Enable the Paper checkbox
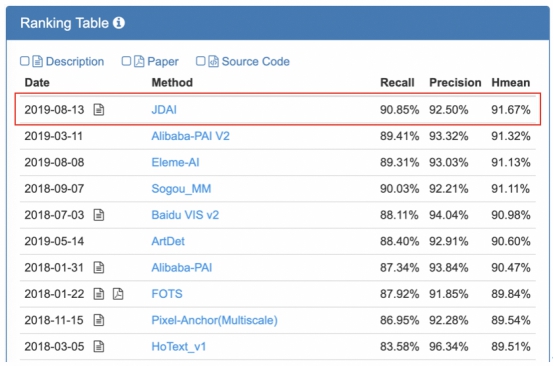 coord(126,61)
